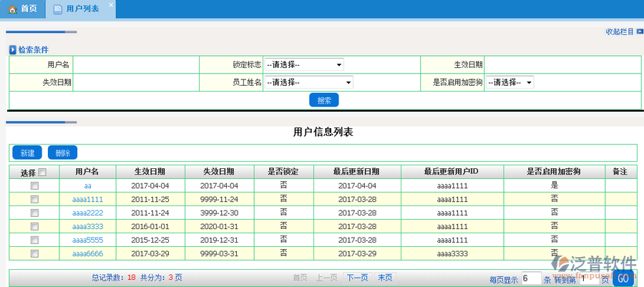Switch to the 首页 tab
This screenshot has height=287, width=644.
[22, 9]
